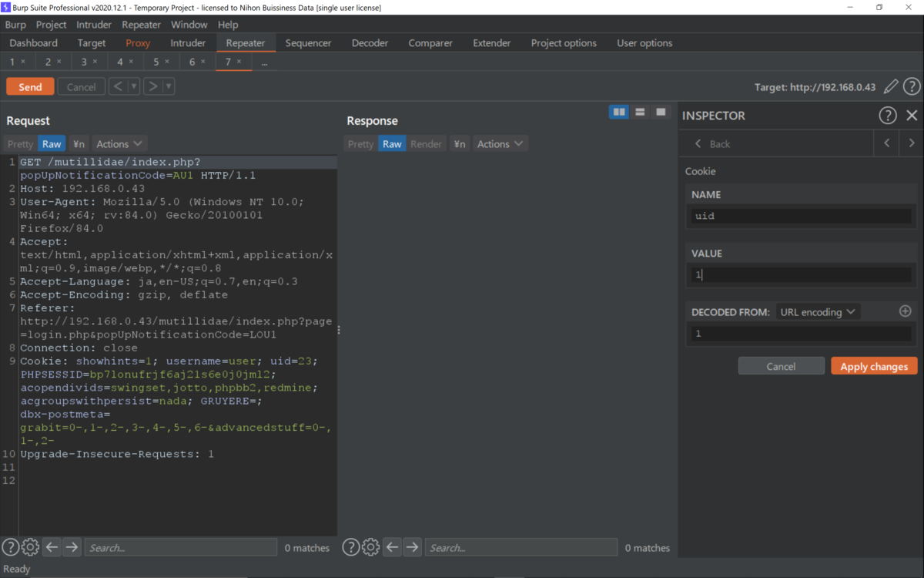Open request search settings gear
924x578 pixels.
tap(30, 547)
